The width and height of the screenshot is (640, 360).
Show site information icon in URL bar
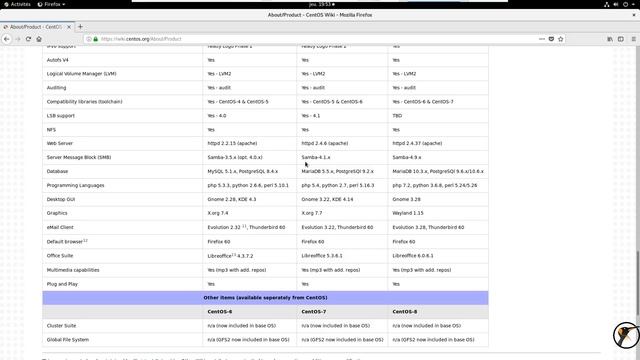89,39
